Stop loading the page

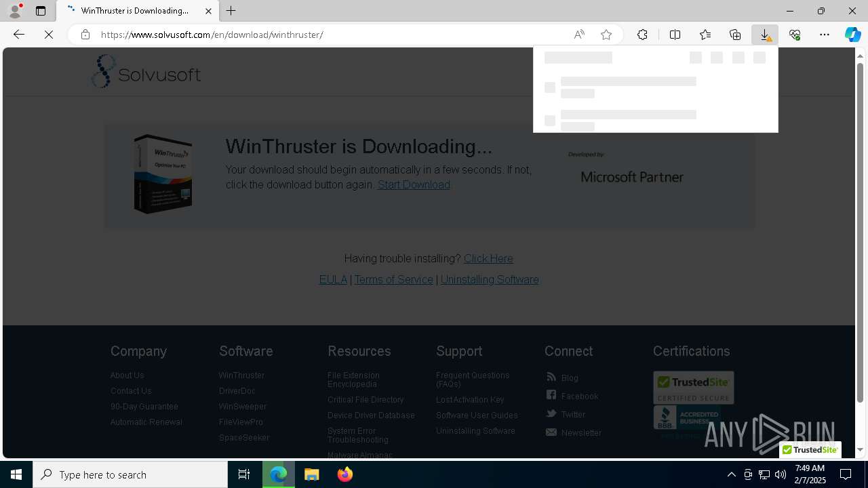coord(49,35)
